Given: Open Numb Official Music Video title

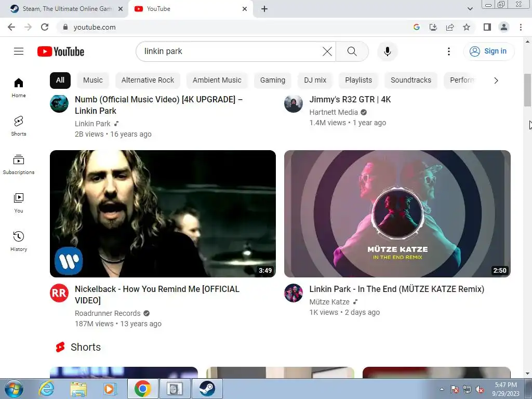Looking at the screenshot, I should 158,105.
